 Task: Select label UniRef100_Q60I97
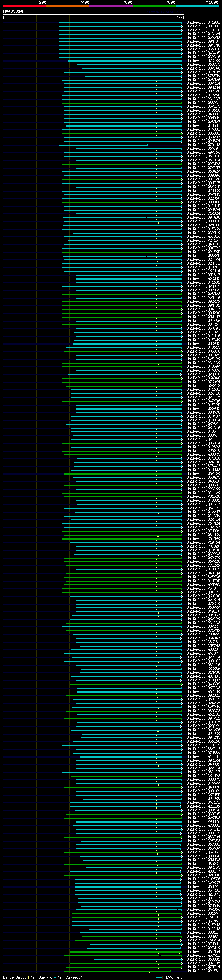(203, 149)
